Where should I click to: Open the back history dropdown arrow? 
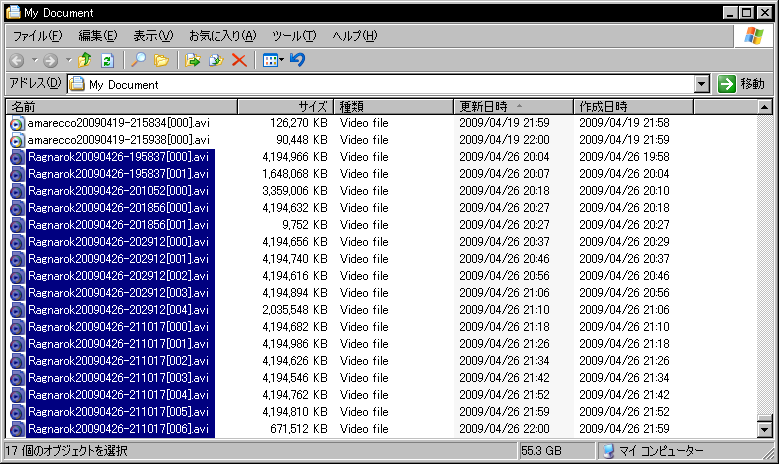coord(34,60)
